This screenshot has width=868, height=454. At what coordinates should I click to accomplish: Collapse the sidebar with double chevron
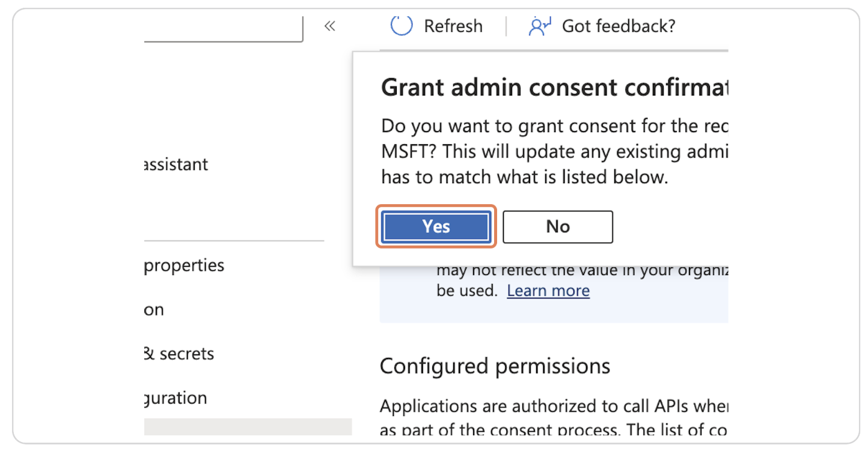tap(329, 26)
